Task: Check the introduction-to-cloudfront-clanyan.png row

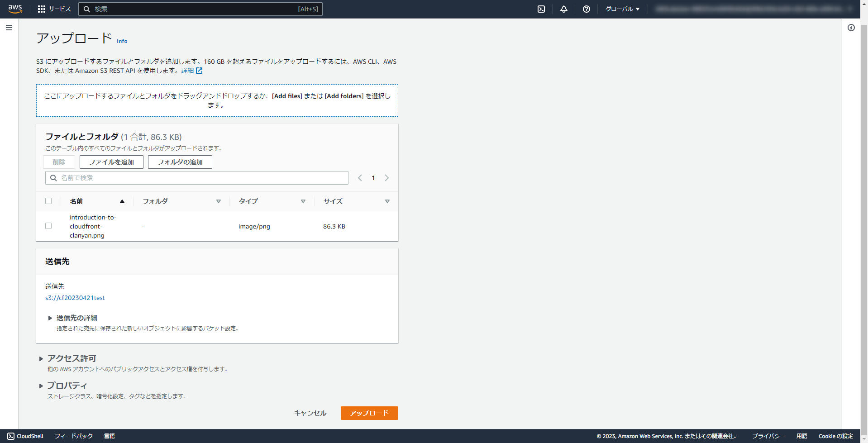Action: click(x=48, y=226)
